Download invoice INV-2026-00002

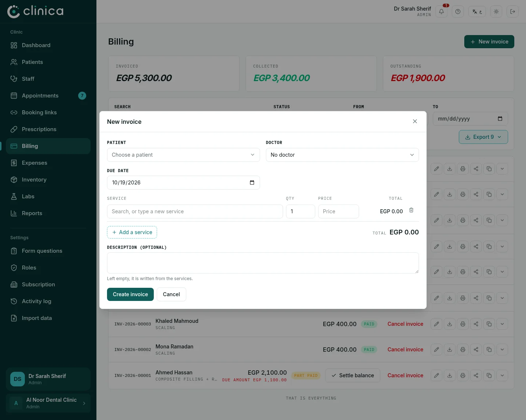[x=450, y=350]
